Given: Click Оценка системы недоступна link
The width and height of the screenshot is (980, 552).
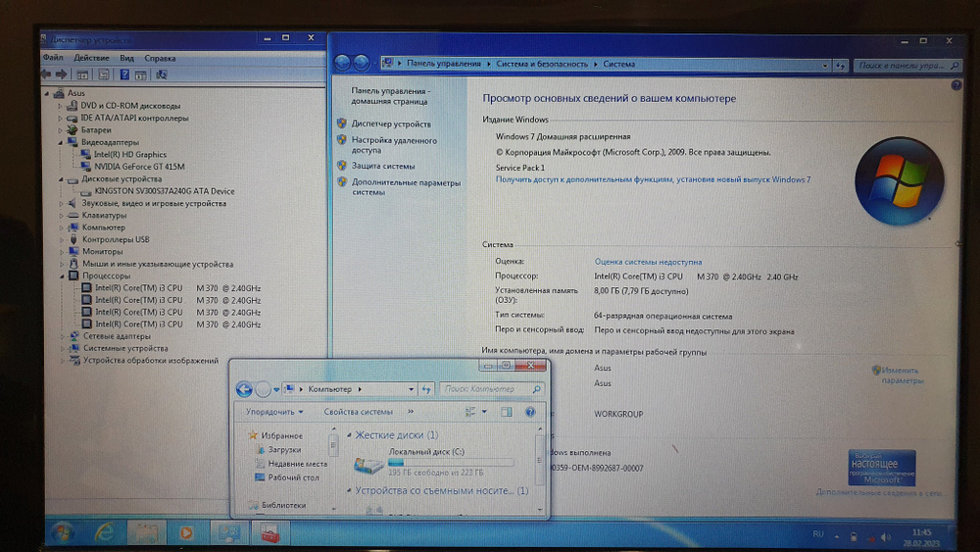Looking at the screenshot, I should tap(648, 262).
